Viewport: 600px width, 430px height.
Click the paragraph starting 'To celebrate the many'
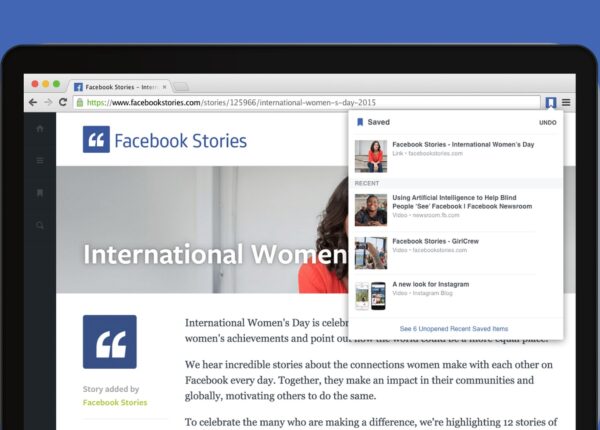(371, 423)
